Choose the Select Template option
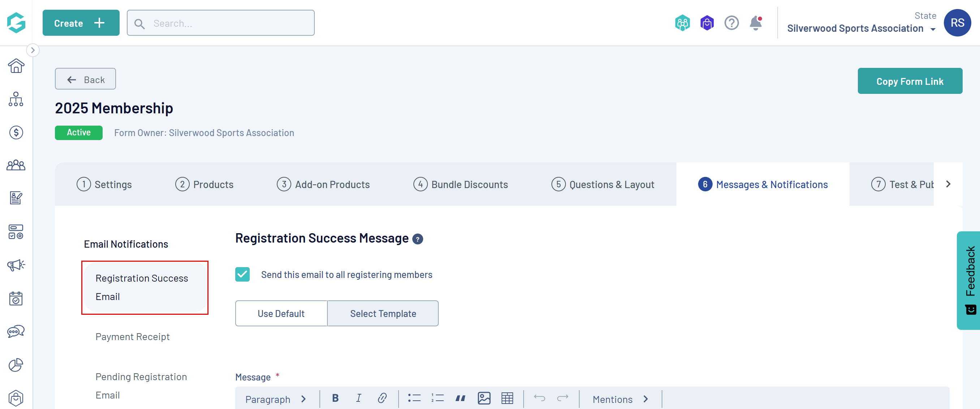 coord(383,313)
